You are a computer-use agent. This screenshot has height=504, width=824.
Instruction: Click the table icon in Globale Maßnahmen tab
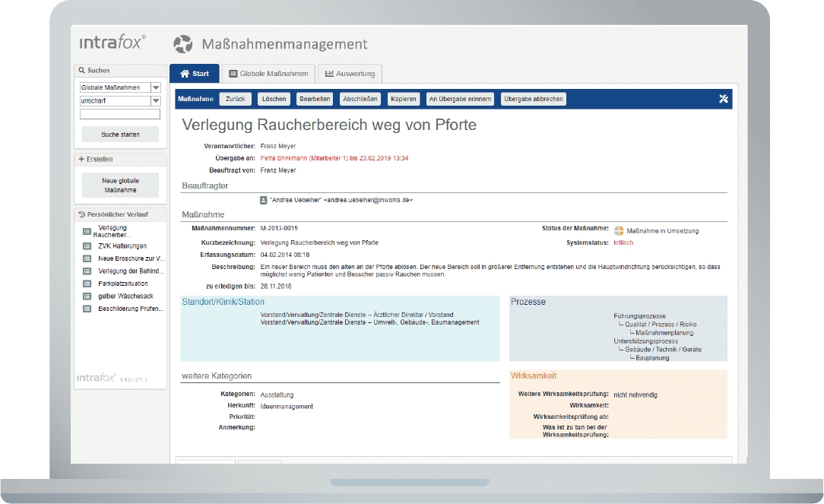233,74
